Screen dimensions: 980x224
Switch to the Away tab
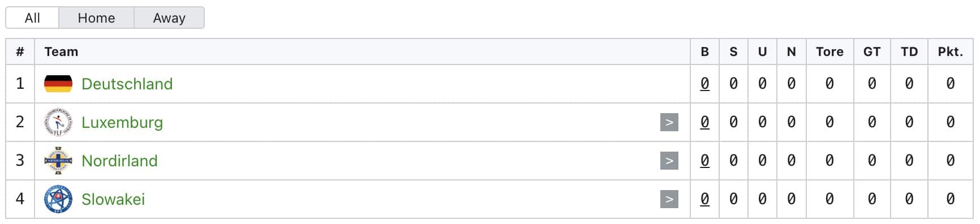coord(169,18)
